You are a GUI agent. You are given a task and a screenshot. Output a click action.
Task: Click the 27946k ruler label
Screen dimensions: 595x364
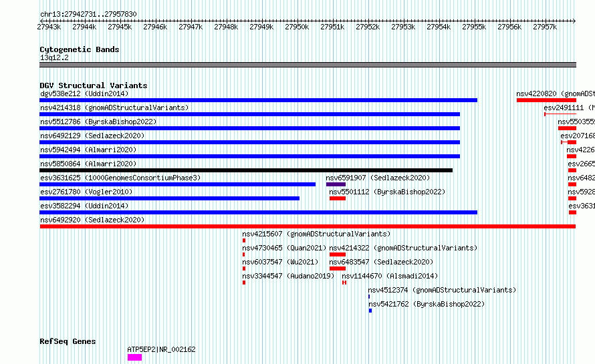click(155, 27)
